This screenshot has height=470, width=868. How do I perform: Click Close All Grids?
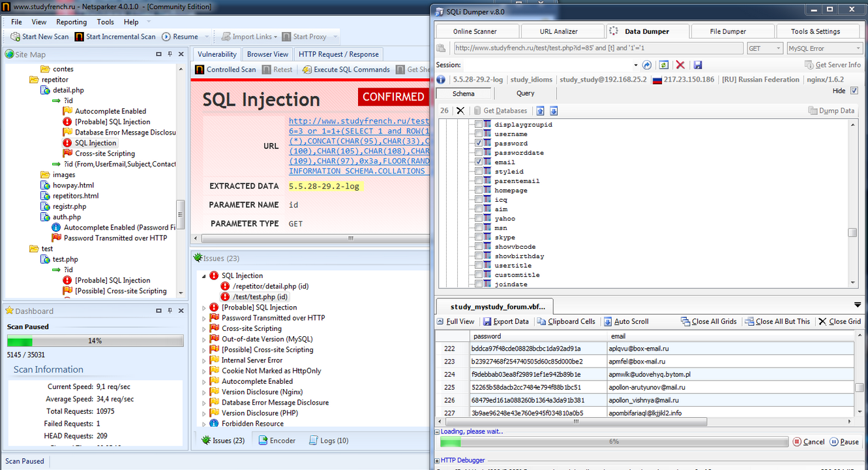tap(708, 321)
